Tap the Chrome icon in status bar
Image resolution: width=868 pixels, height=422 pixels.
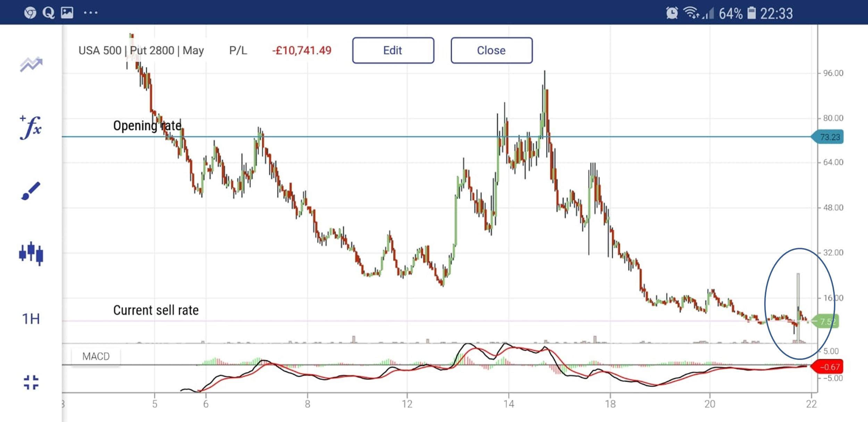pyautogui.click(x=30, y=13)
